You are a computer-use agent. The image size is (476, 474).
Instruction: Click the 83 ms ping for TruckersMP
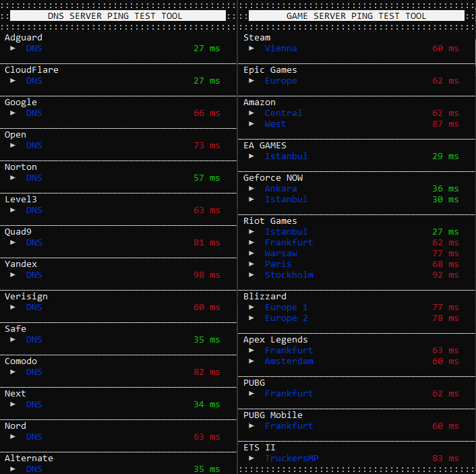point(446,458)
